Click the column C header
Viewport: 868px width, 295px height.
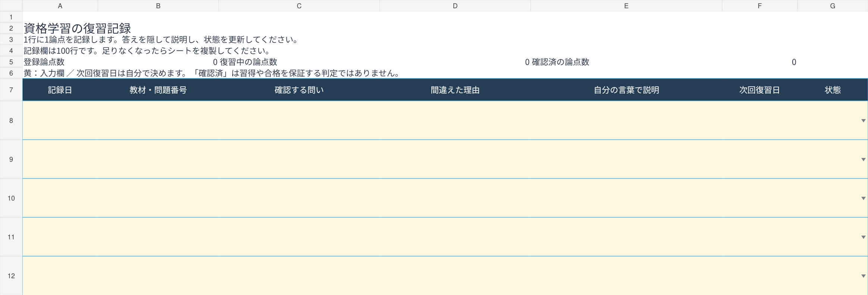coord(299,6)
